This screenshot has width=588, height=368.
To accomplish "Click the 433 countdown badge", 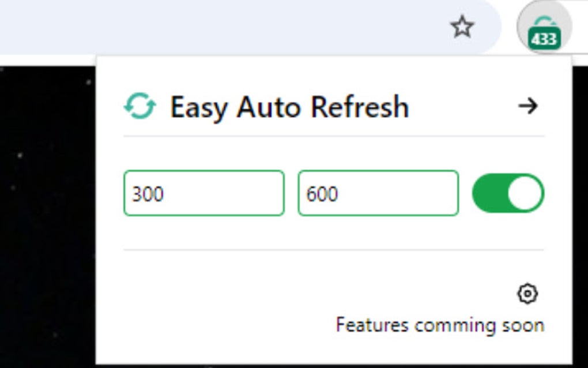I will tap(545, 39).
